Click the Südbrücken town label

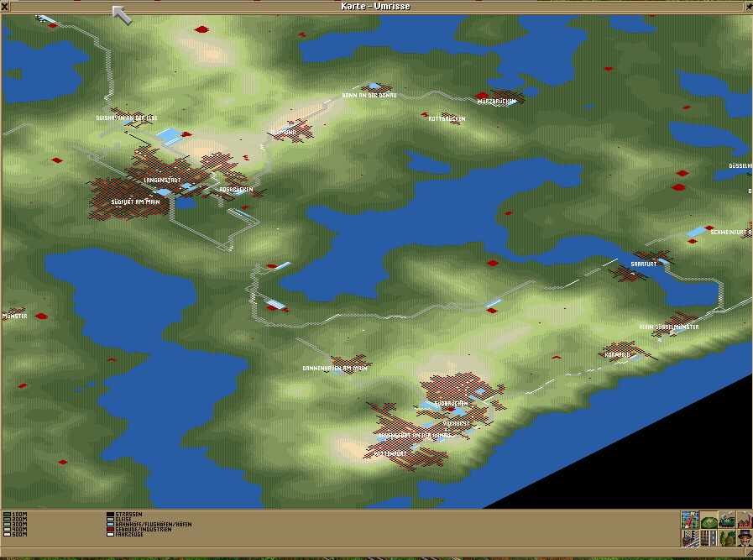point(451,404)
